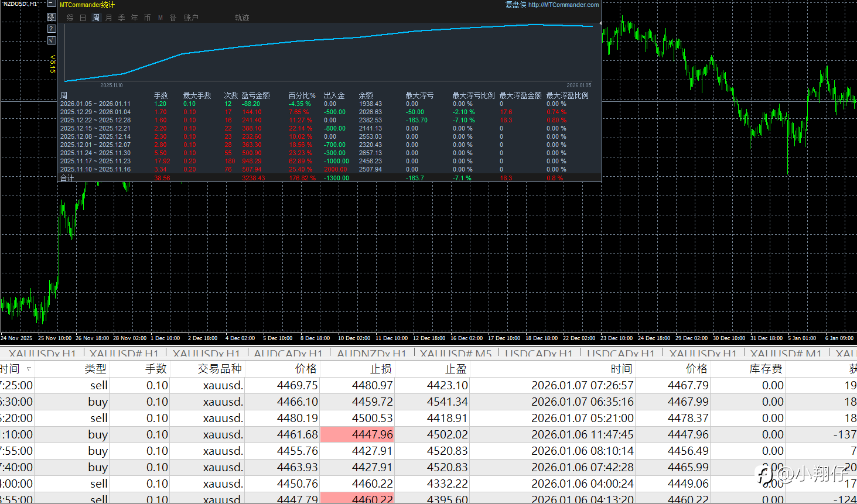857x504 pixels.
Task: Open the question mark help icon
Action: [51, 29]
